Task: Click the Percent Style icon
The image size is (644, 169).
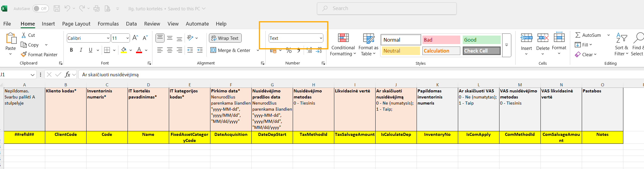Action: tap(289, 50)
